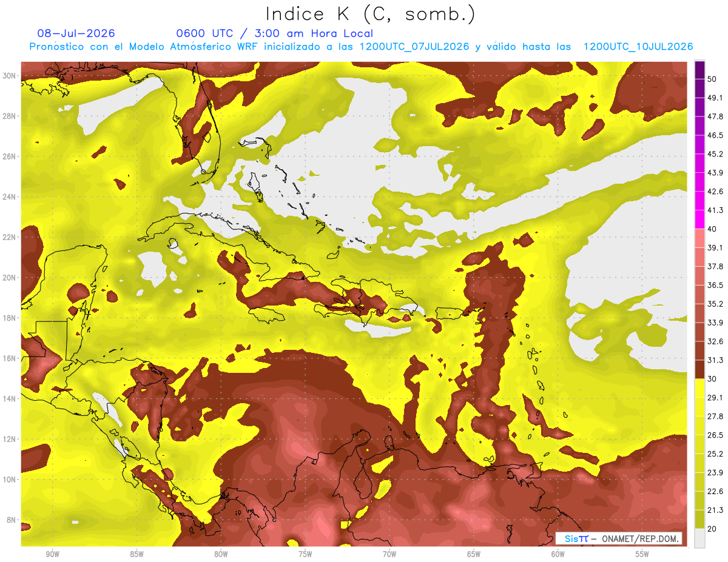
Task: Click the colorbar value 23.9
Action: coord(715,472)
